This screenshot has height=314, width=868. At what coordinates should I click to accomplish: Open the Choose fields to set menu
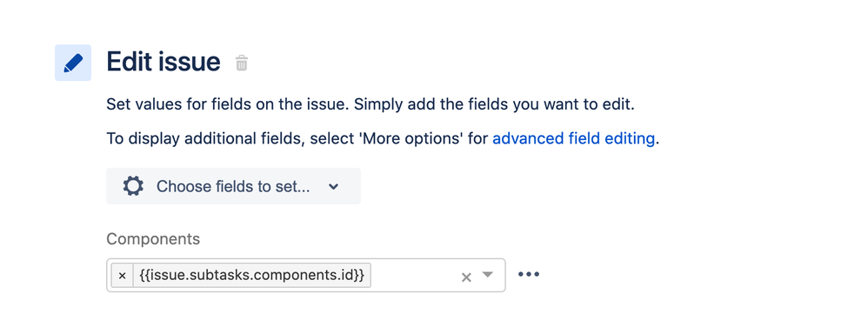(x=233, y=186)
